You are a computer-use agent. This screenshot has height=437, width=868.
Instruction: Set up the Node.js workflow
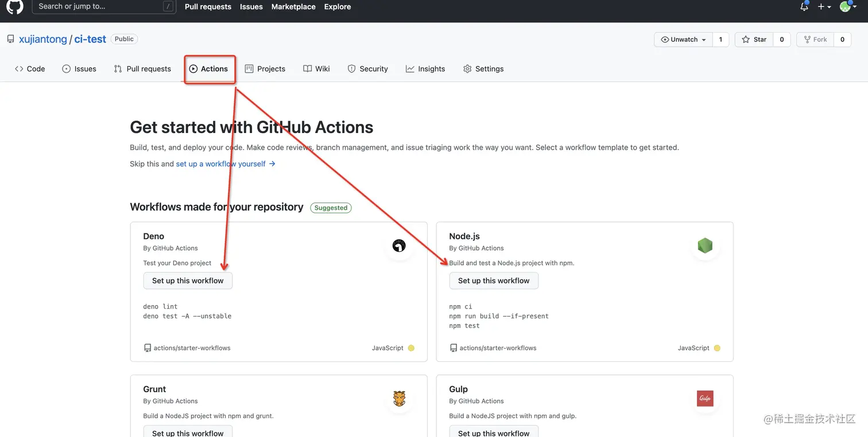[x=494, y=280]
